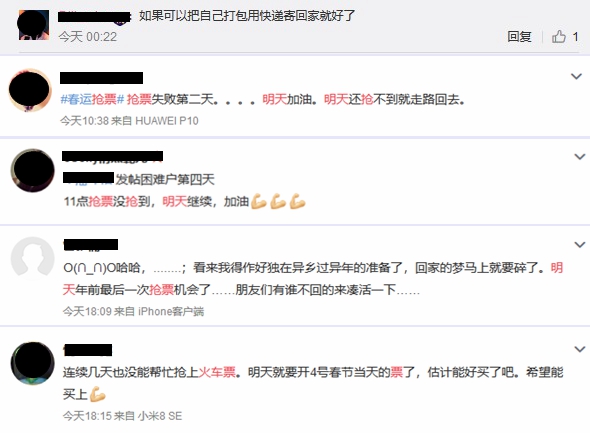The image size is (590, 433).
Task: Open the chevron menu on the 发帖困难户第四天 post
Action: 579,156
